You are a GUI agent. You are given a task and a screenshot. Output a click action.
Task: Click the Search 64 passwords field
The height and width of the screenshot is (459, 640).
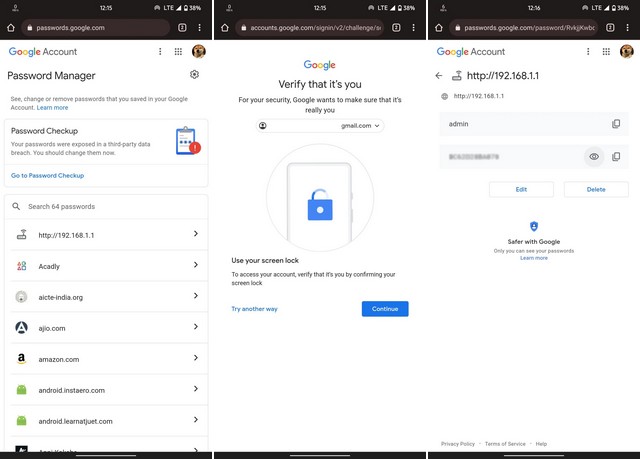[x=106, y=206]
